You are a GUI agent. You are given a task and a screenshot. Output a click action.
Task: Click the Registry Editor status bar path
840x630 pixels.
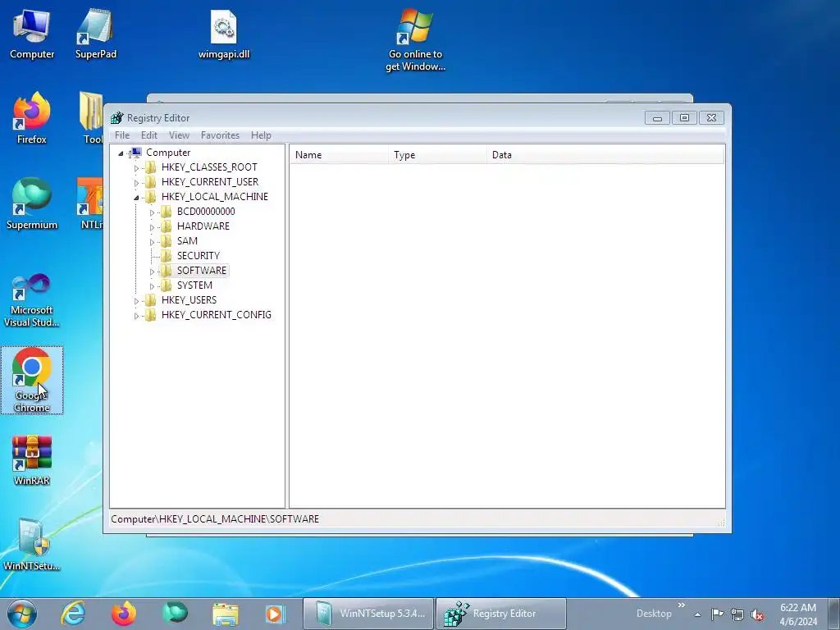[215, 518]
